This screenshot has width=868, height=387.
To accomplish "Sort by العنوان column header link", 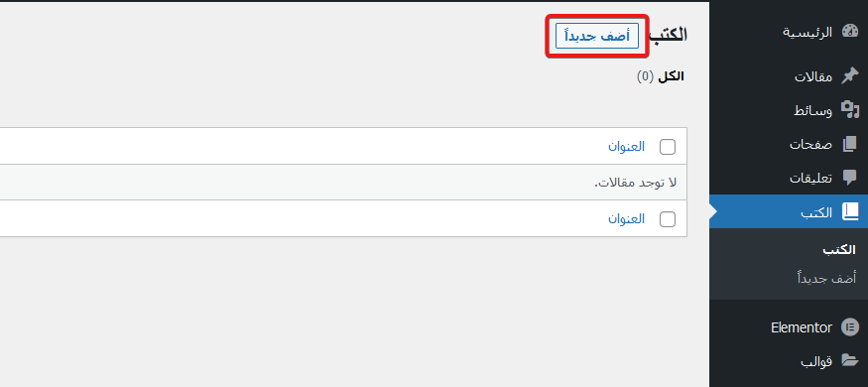I will (x=626, y=146).
